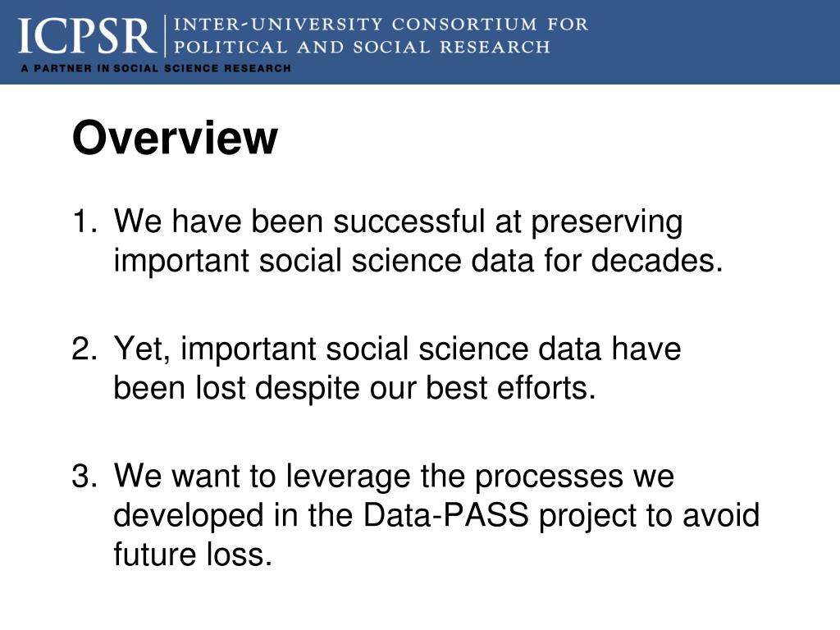
Task: Click the line "been lost despite our best efforts."
Action: tap(354, 388)
